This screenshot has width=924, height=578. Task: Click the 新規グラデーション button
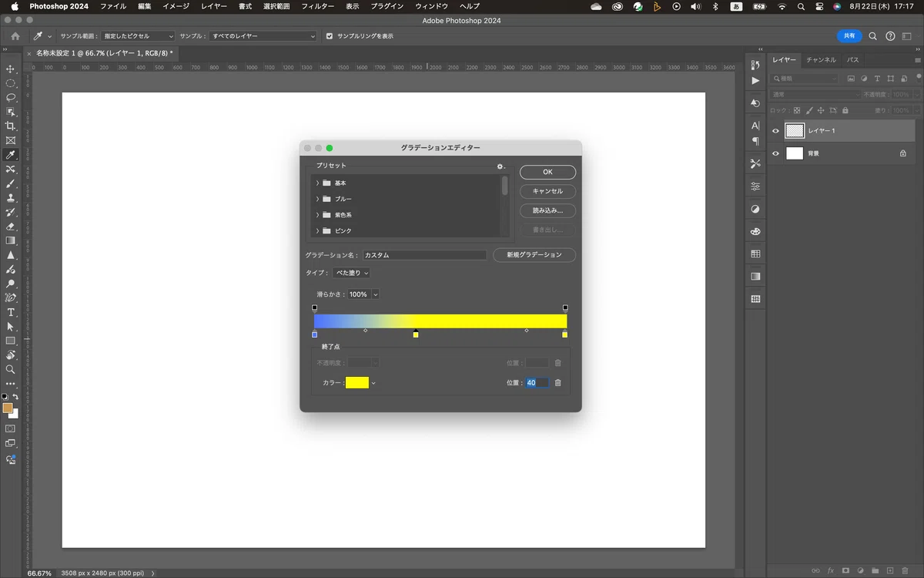tap(534, 255)
